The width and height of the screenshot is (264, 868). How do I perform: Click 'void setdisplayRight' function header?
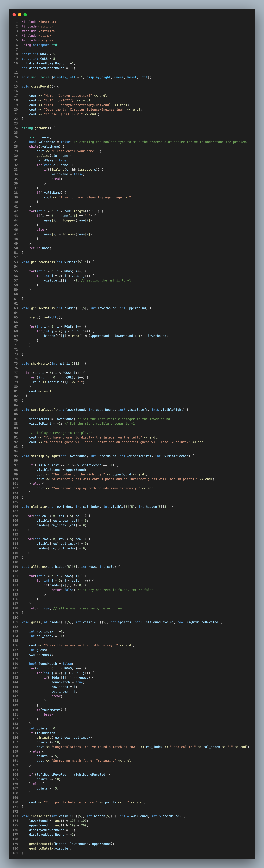[x=108, y=456]
